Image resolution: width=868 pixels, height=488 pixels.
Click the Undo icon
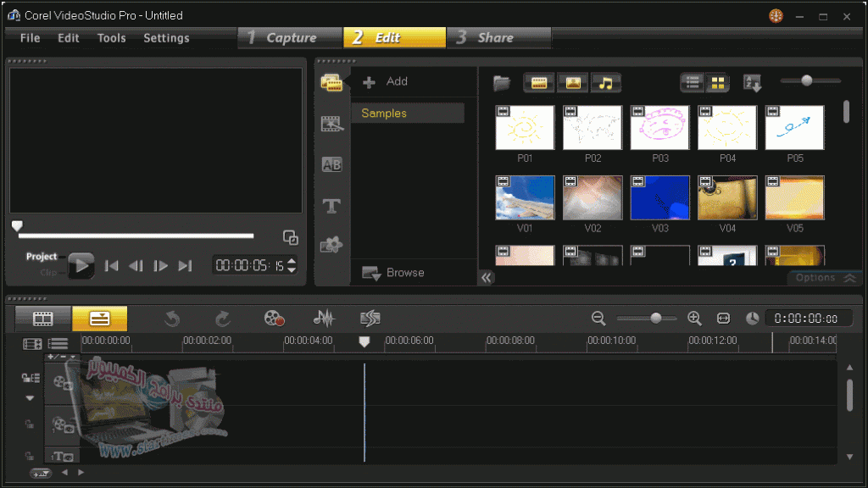tap(172, 318)
